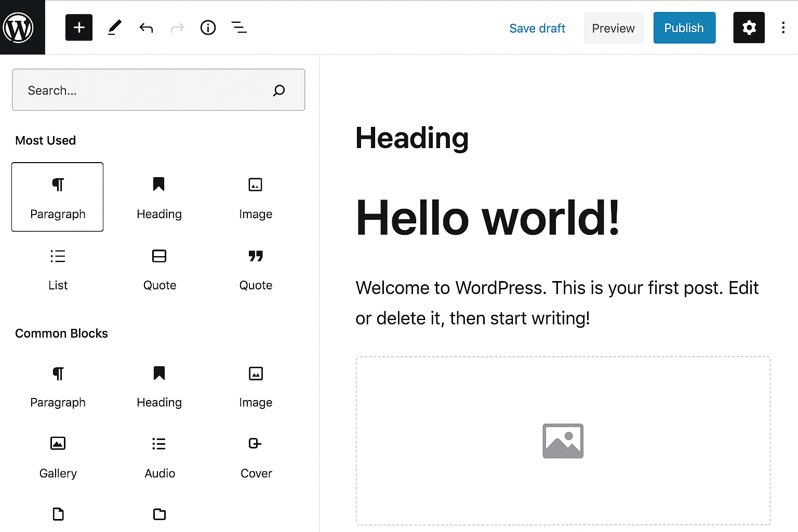The width and height of the screenshot is (798, 532).
Task: Insert the Gallery block
Action: click(x=58, y=457)
